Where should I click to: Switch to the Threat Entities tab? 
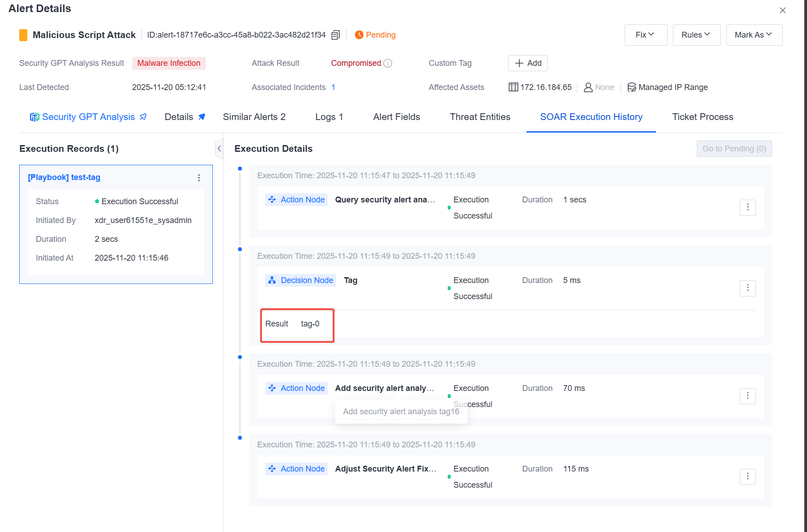point(480,117)
